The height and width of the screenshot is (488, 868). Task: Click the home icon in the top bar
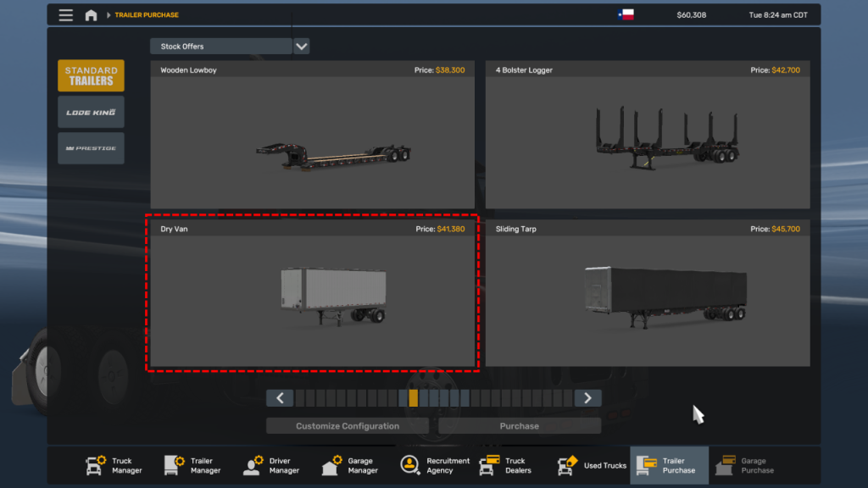point(92,14)
